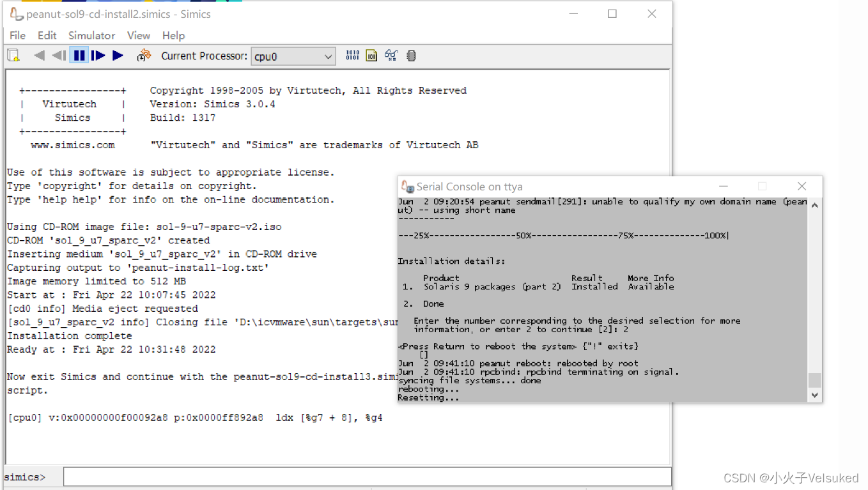The image size is (868, 490).
Task: Minimize the main Simics window
Action: pos(573,13)
